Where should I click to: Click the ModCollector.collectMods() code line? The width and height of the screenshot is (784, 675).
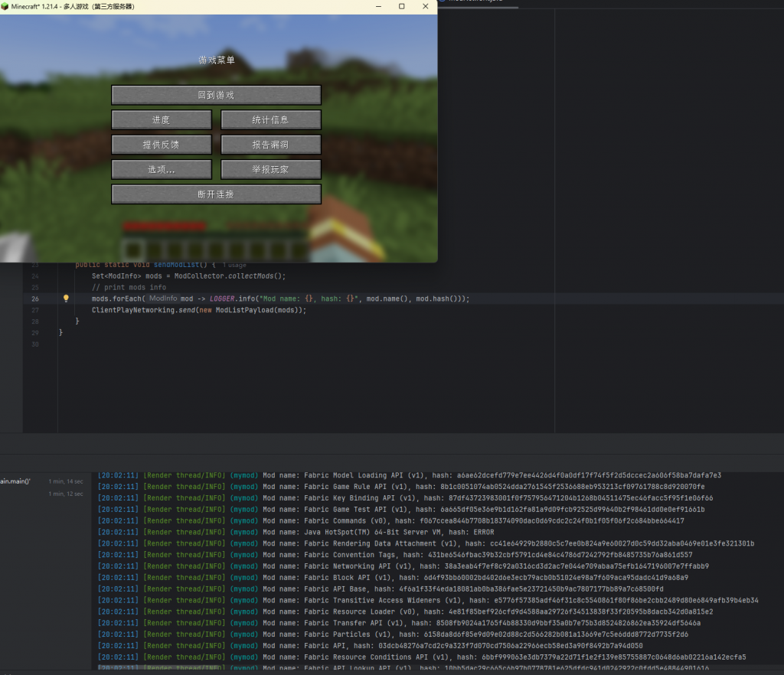[x=188, y=276]
